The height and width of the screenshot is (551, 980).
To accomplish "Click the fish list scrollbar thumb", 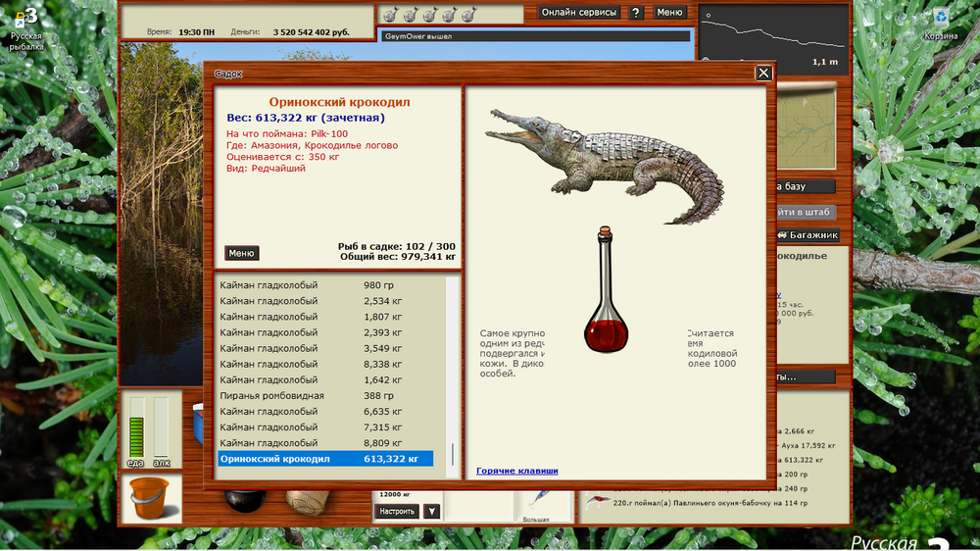I will click(x=453, y=455).
